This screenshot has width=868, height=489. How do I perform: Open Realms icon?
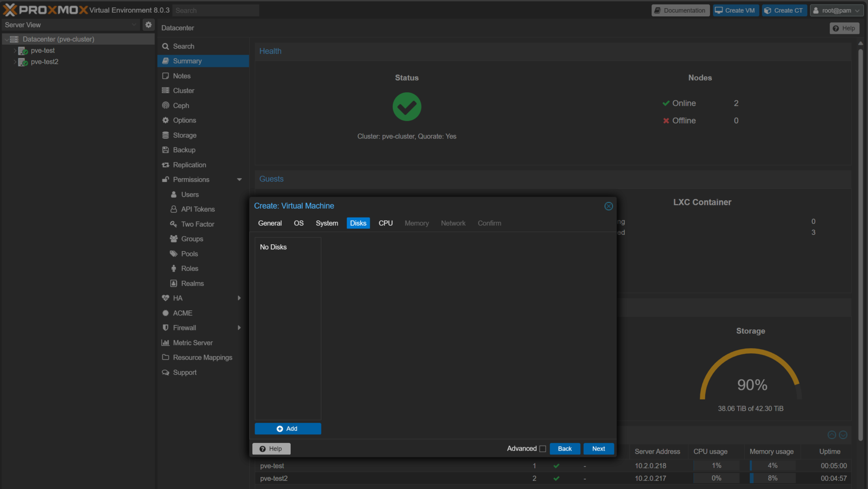coord(174,283)
